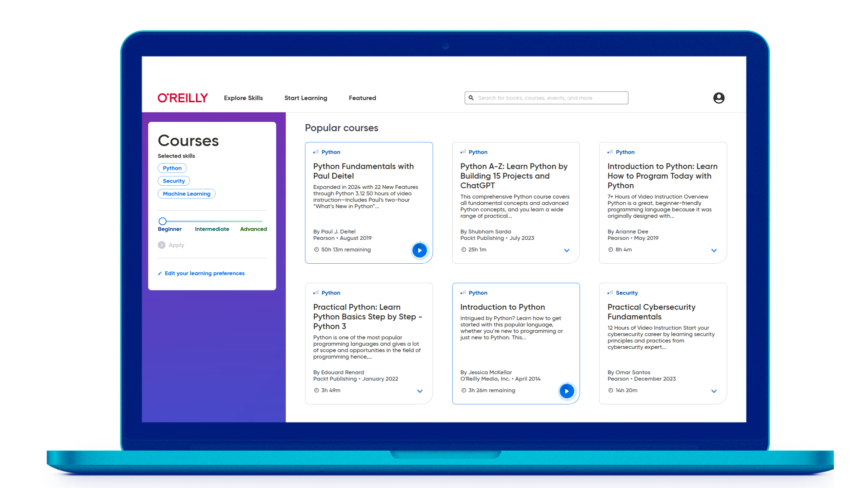Open Edit your learning preferences link
Screen dimensions: 868x488
[x=204, y=273]
